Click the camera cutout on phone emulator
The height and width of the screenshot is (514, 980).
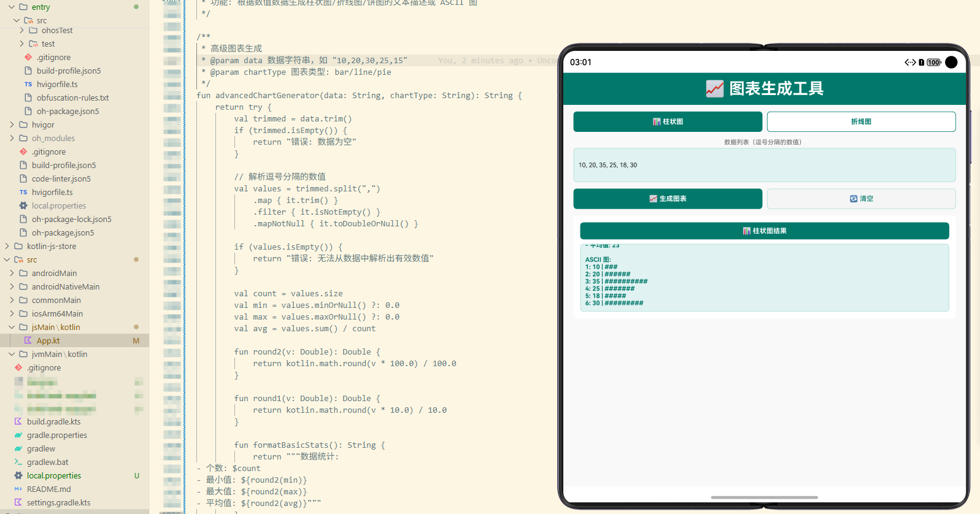[x=951, y=62]
